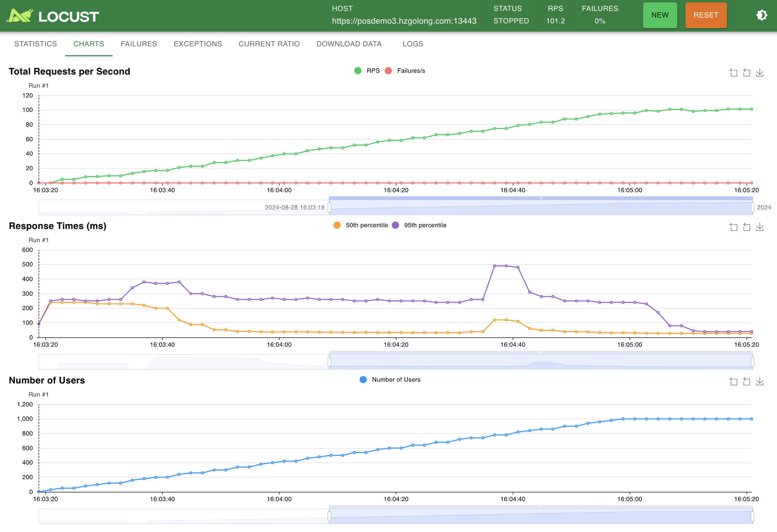Click the Number of Users chart title
This screenshot has height=532, width=777.
point(47,380)
